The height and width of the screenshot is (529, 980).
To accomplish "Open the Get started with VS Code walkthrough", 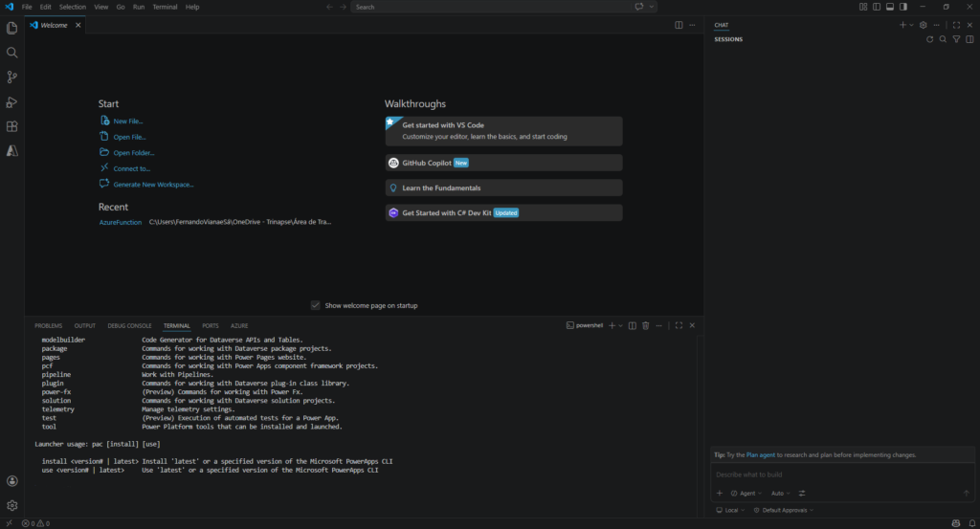I will tap(503, 130).
